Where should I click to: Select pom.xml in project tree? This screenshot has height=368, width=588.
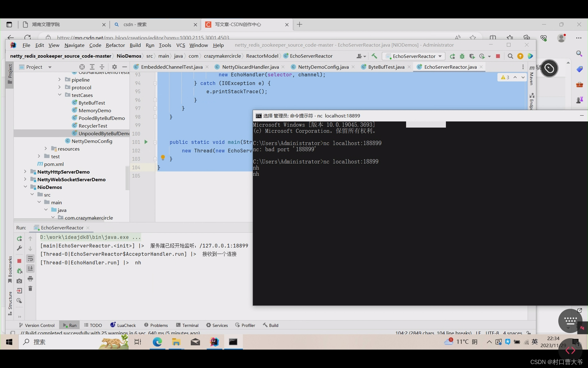pyautogui.click(x=54, y=164)
